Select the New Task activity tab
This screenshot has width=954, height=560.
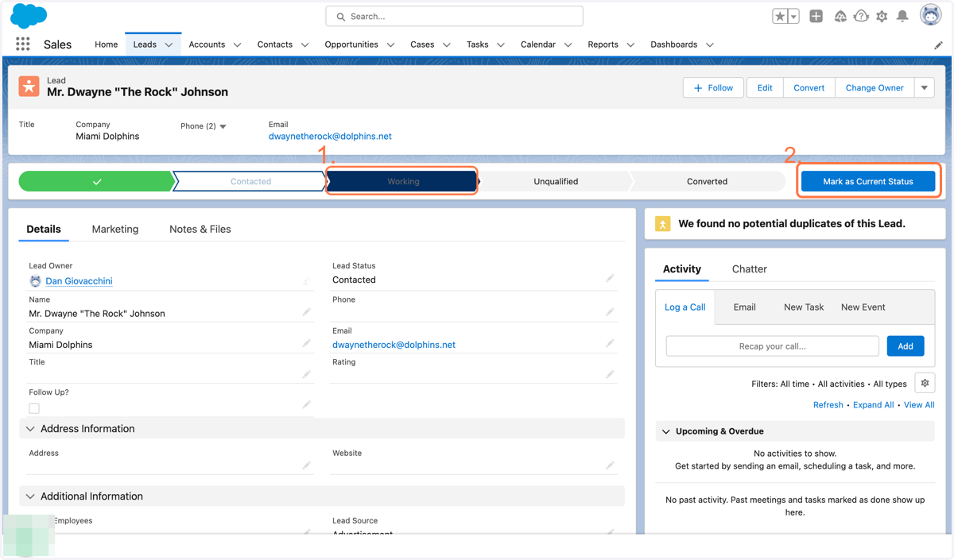click(x=804, y=307)
